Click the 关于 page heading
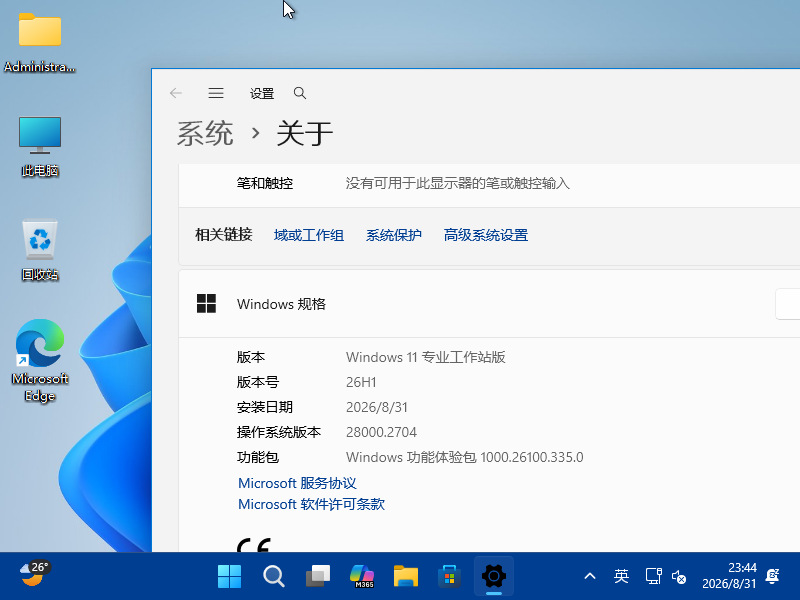The width and height of the screenshot is (800, 600). (305, 134)
